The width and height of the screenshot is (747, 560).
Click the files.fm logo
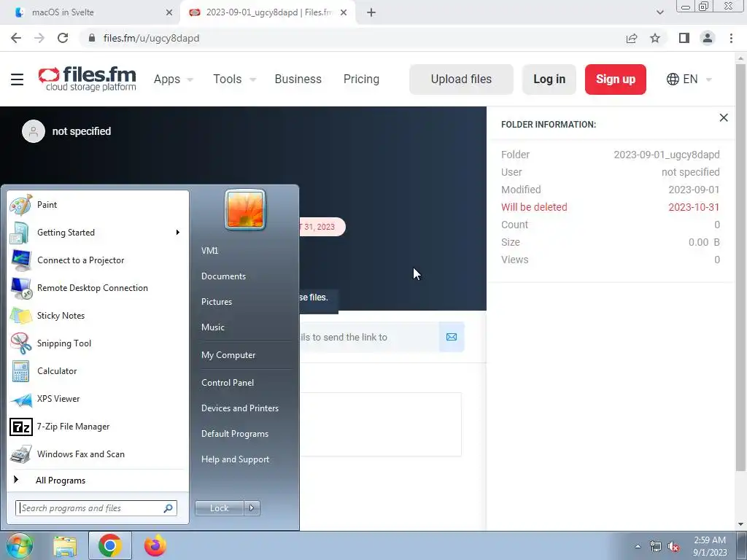click(x=88, y=79)
